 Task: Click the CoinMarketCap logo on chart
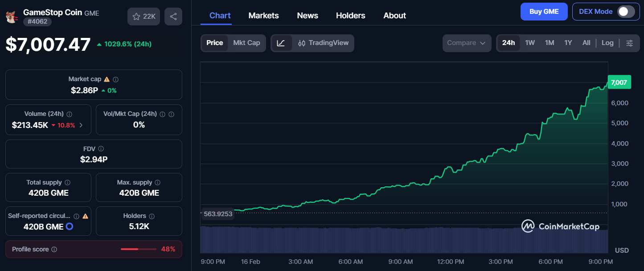pyautogui.click(x=560, y=226)
